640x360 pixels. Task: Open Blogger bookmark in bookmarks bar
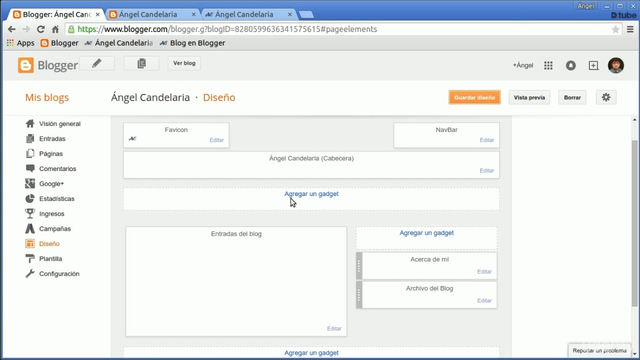[60, 43]
